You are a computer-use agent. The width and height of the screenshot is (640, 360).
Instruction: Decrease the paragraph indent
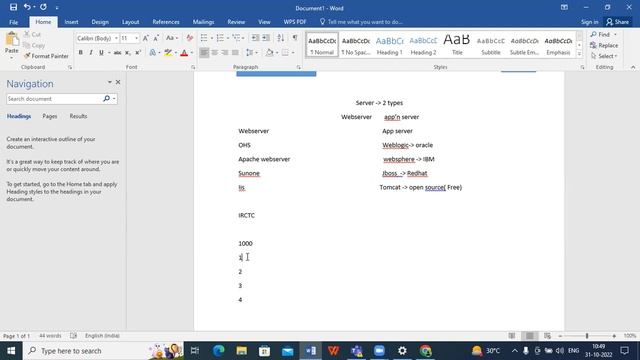255,38
